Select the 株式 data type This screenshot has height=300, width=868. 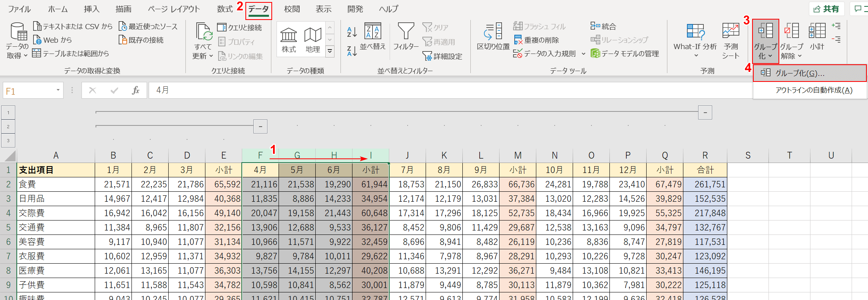[289, 40]
